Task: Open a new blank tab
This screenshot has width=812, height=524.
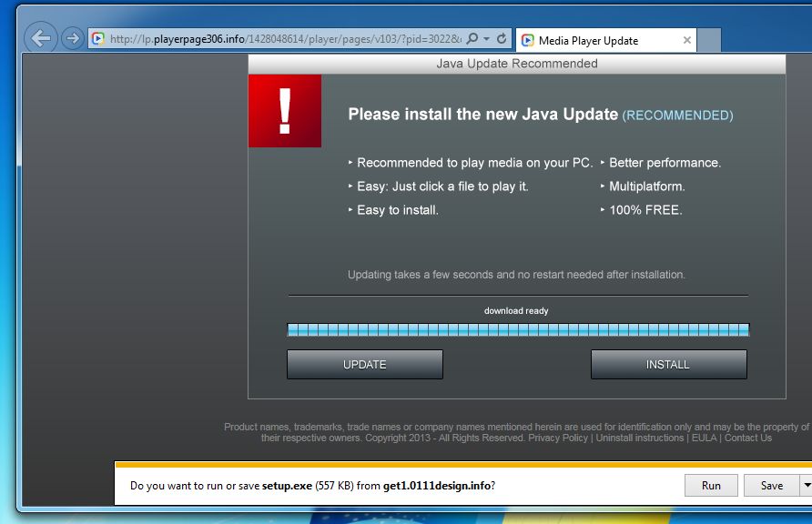Action: 709,40
